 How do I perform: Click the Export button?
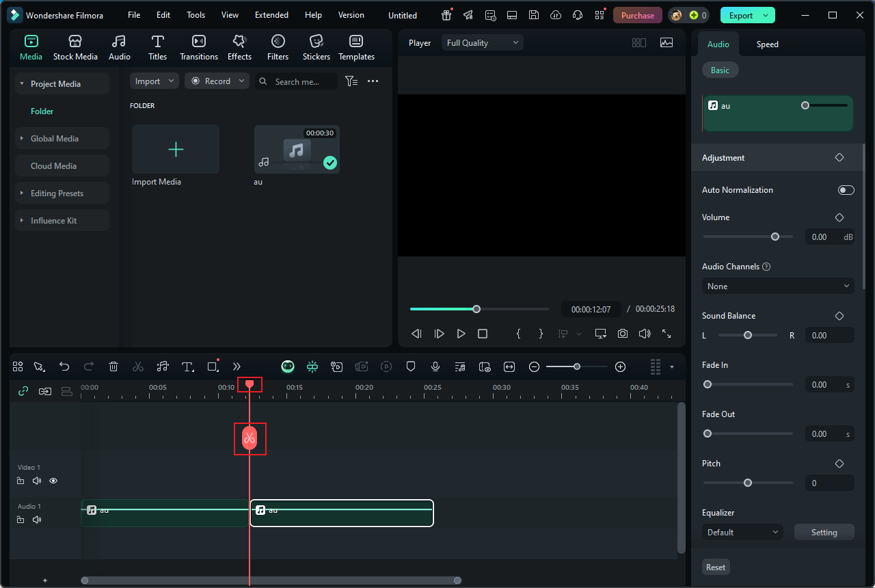[x=740, y=15]
